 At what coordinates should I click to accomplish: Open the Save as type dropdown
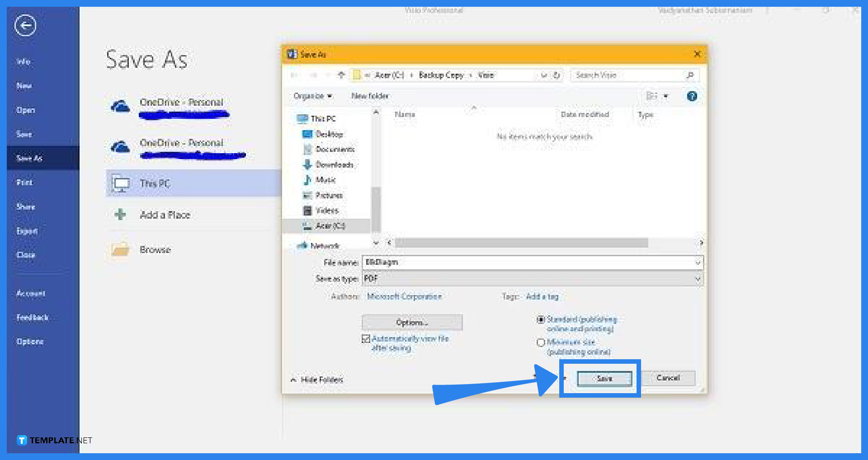(698, 279)
